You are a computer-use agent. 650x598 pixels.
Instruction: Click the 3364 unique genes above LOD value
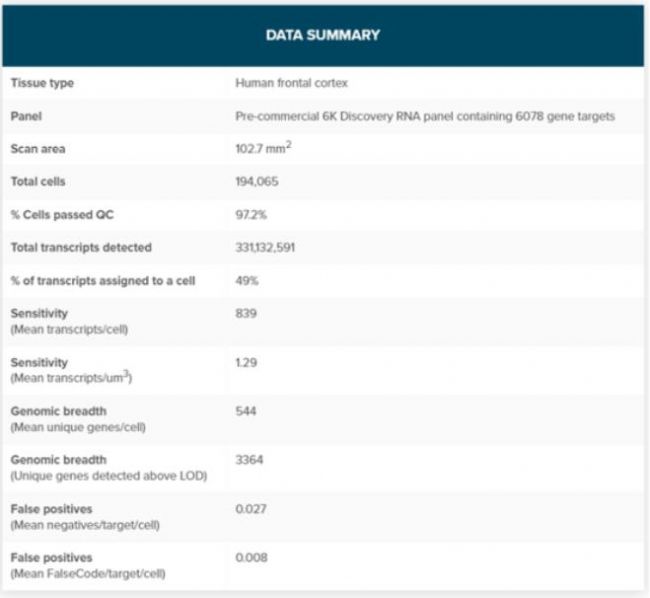click(x=249, y=459)
